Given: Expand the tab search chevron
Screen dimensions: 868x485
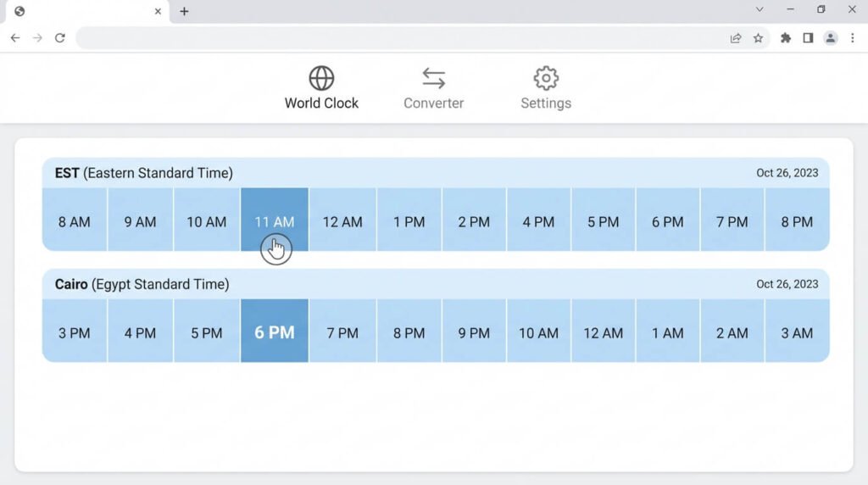Looking at the screenshot, I should (x=759, y=9).
